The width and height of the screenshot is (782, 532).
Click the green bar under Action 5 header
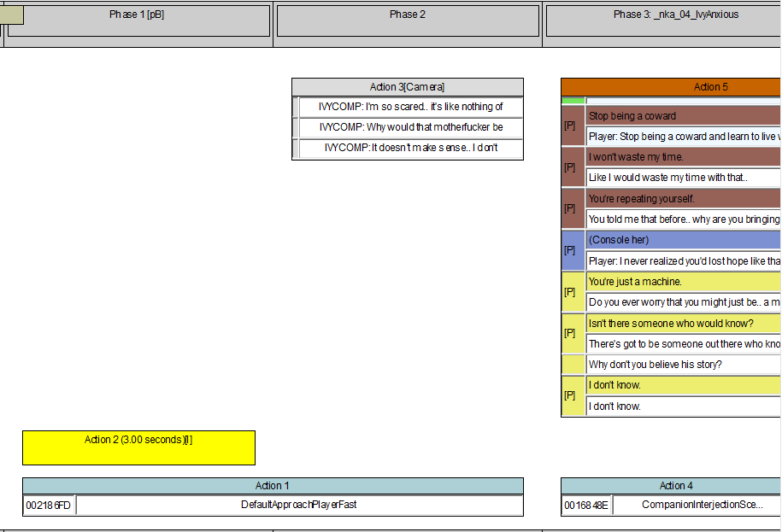(x=573, y=101)
